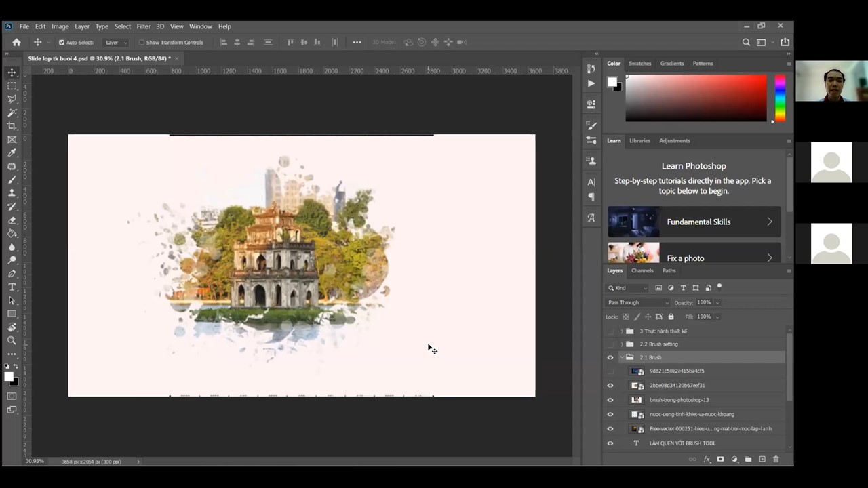Viewport: 868px width, 488px height.
Task: Open the Kind filter dropdown
Action: coord(628,288)
